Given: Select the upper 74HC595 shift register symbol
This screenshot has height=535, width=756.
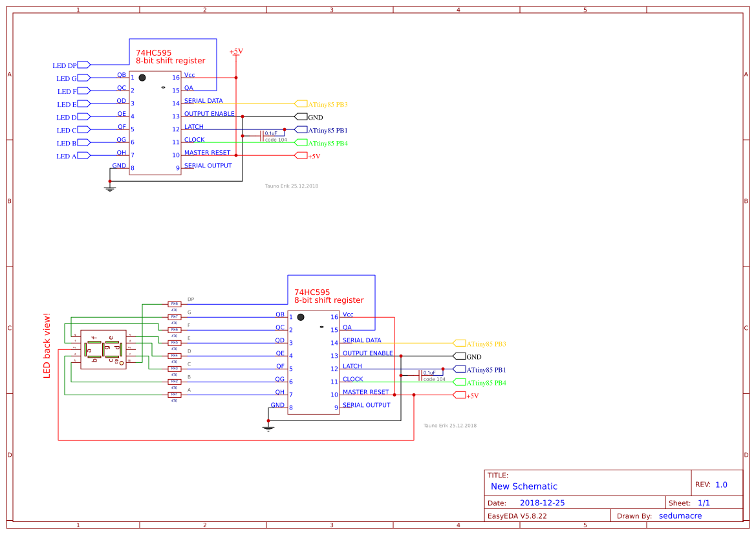Looking at the screenshot, I should coord(155,123).
